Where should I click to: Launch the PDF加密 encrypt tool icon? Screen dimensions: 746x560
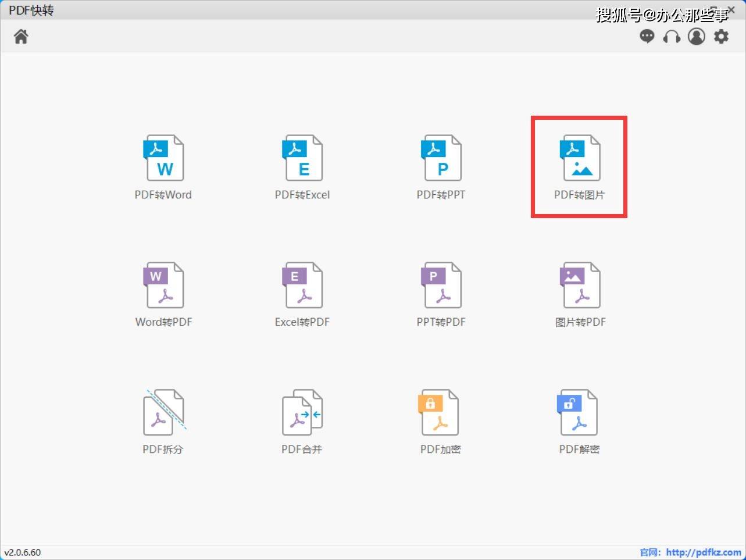[x=439, y=412]
